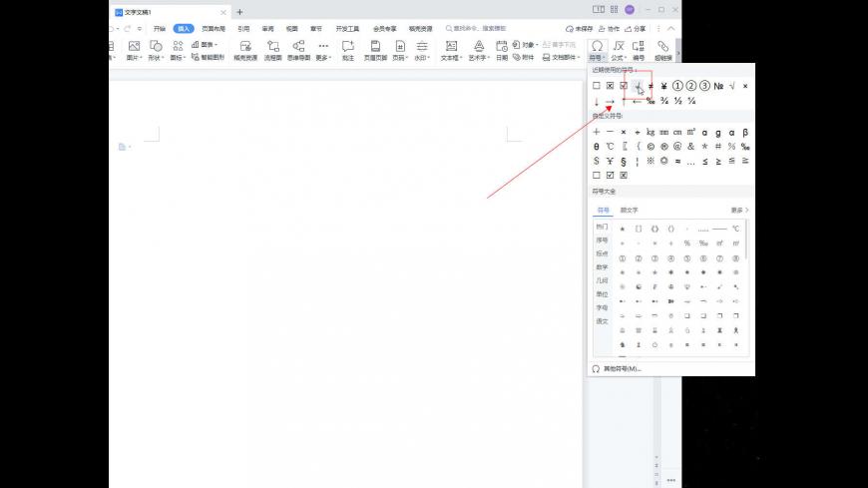Insert the ¥ symbol from recent symbols

(x=663, y=86)
